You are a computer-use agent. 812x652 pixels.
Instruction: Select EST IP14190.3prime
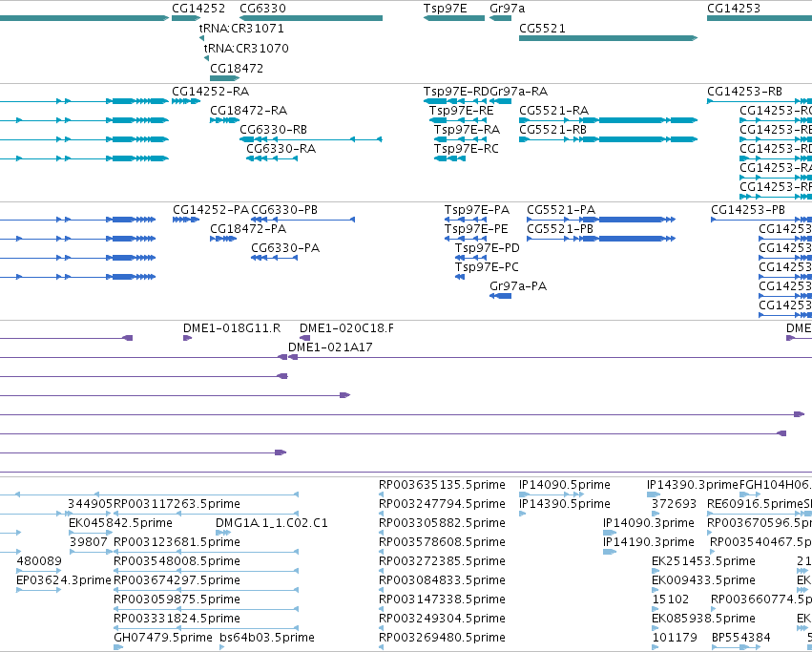click(x=649, y=542)
